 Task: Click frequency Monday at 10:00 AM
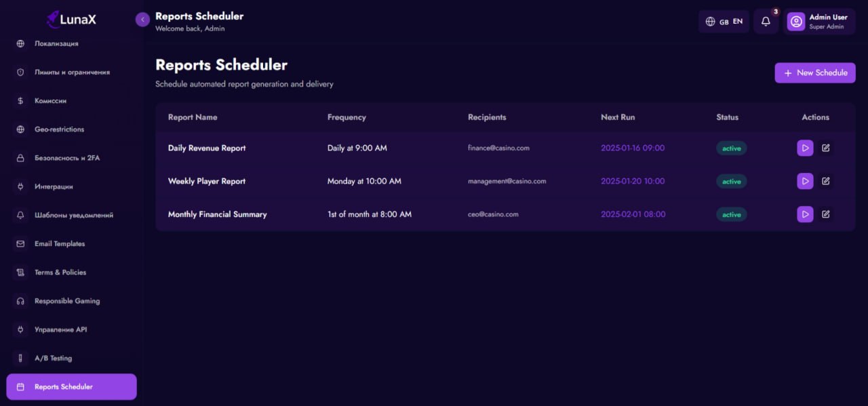[364, 181]
